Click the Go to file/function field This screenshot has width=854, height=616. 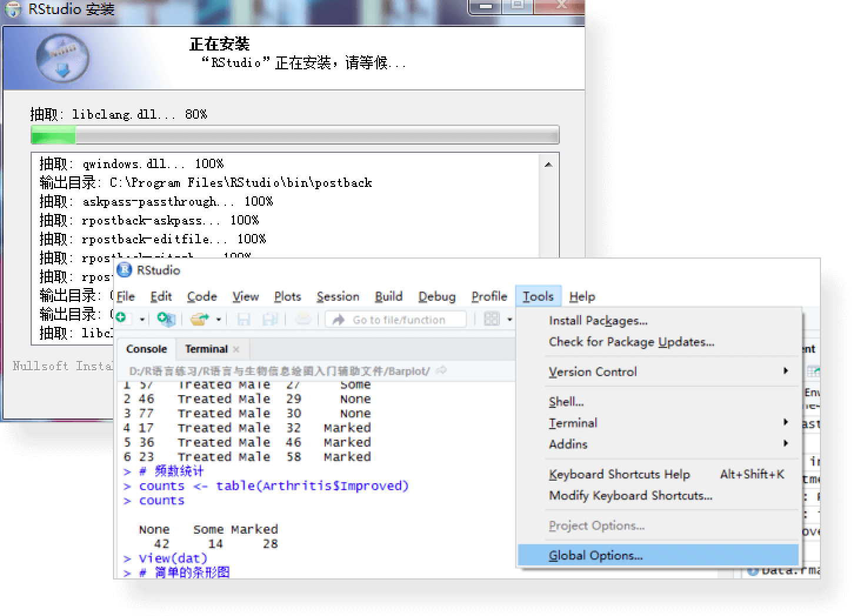pos(399,320)
